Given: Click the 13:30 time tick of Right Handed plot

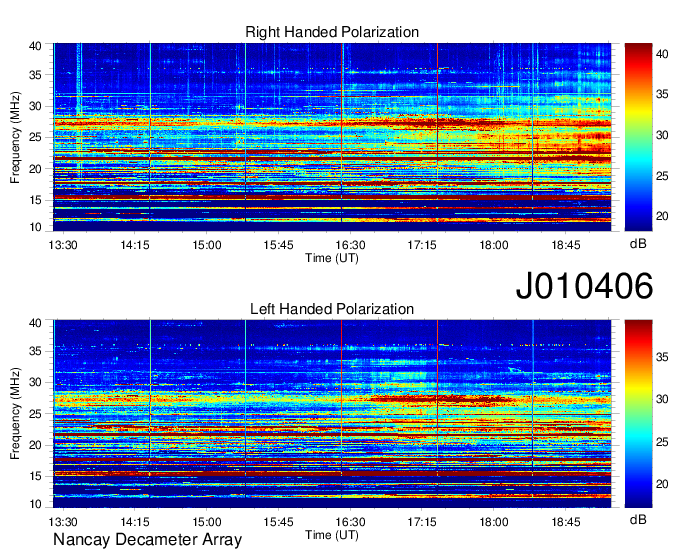Looking at the screenshot, I should 63,245.
